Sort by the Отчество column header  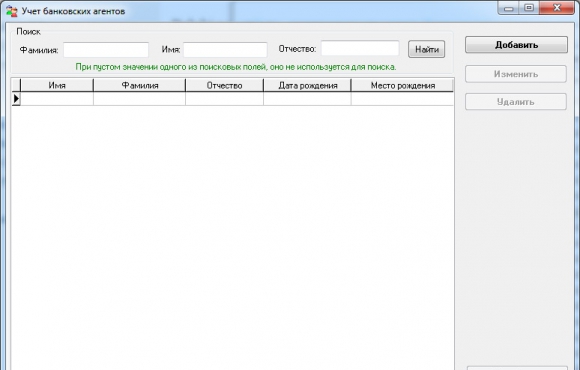(x=224, y=85)
